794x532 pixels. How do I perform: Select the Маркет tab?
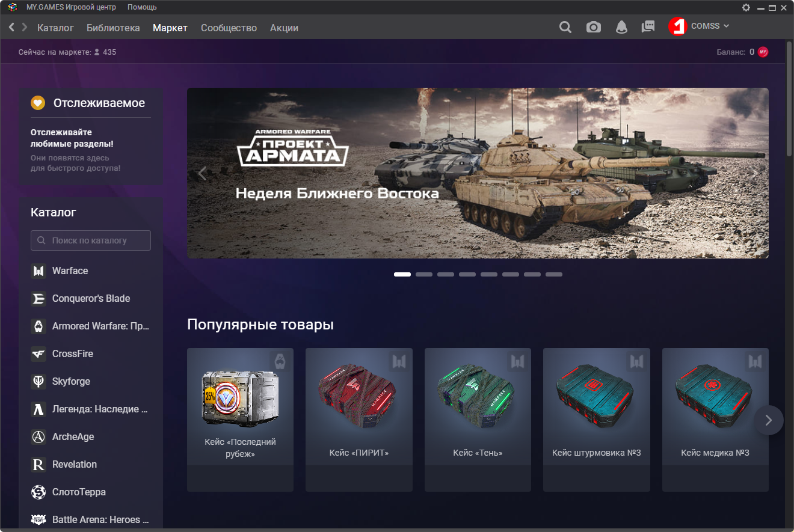[x=170, y=28]
